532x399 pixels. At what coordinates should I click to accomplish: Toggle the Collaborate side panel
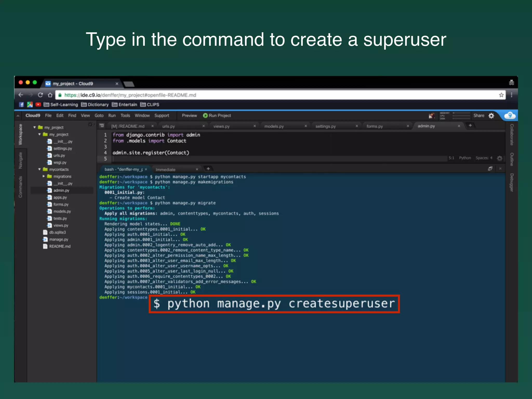(511, 135)
